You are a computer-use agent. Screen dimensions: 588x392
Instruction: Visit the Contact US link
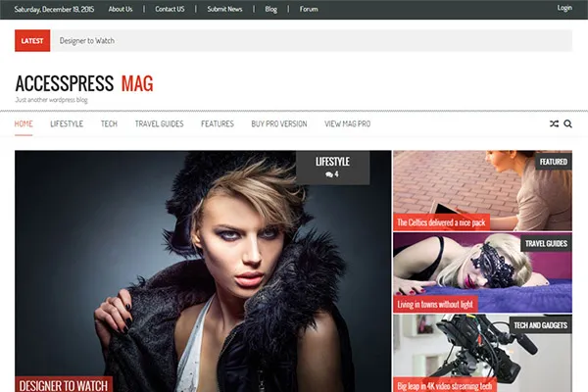coord(170,9)
